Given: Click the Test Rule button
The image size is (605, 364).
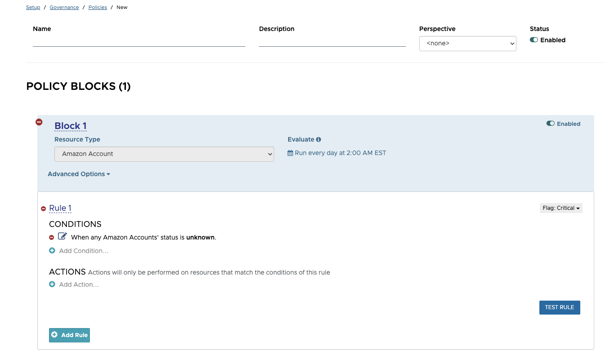Looking at the screenshot, I should click(x=560, y=307).
